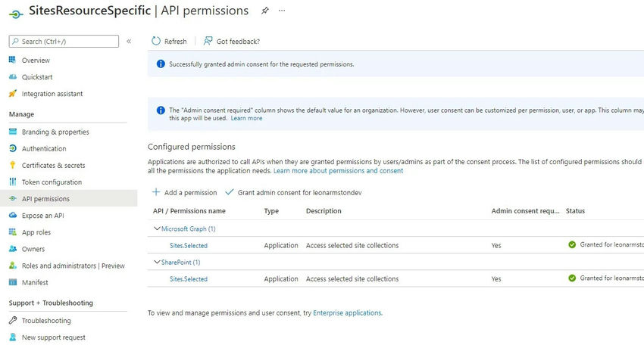Click the Owners people icon
Screen dimensions: 644x345
tap(13, 249)
